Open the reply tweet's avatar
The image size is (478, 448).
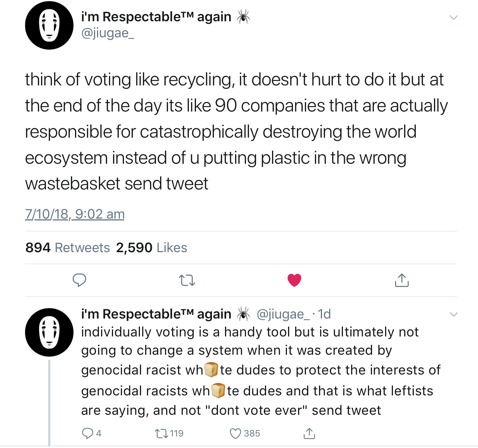tap(49, 332)
